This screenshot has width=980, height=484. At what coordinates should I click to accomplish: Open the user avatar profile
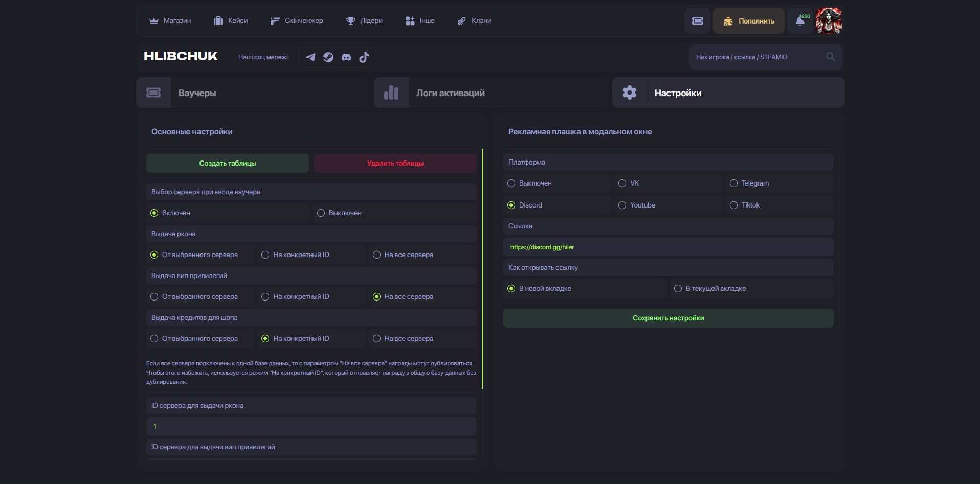tap(829, 21)
